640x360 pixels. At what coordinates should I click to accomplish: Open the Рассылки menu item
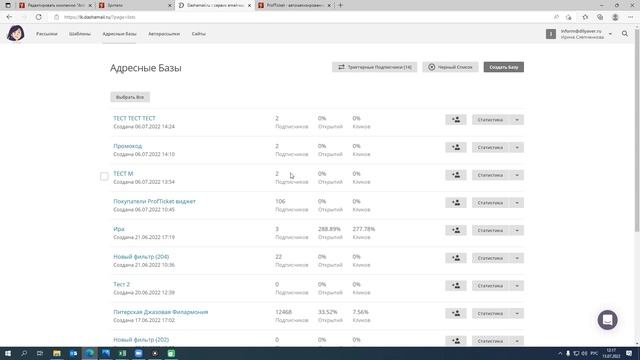click(x=47, y=34)
